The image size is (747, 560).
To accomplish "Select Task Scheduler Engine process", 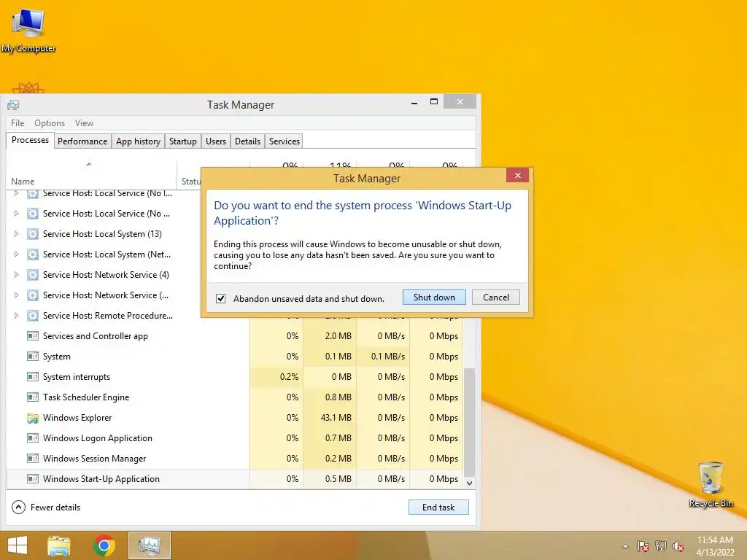I will (235, 397).
